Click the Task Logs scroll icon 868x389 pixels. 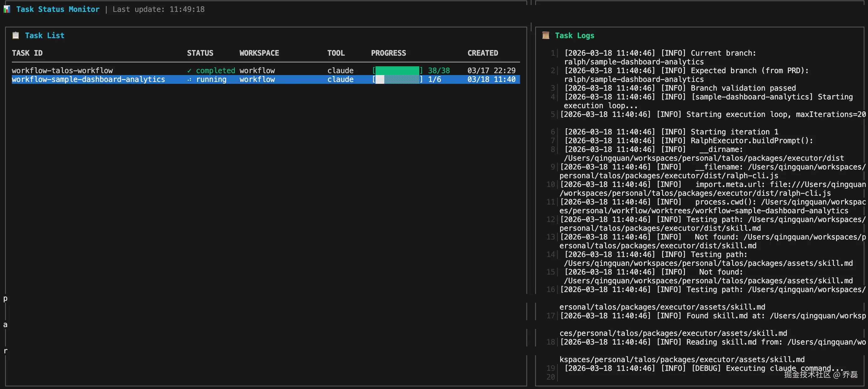(545, 35)
